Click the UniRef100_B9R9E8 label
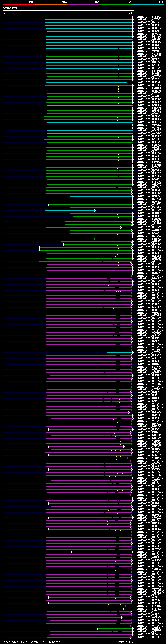The image size is (166, 644). 149,25
